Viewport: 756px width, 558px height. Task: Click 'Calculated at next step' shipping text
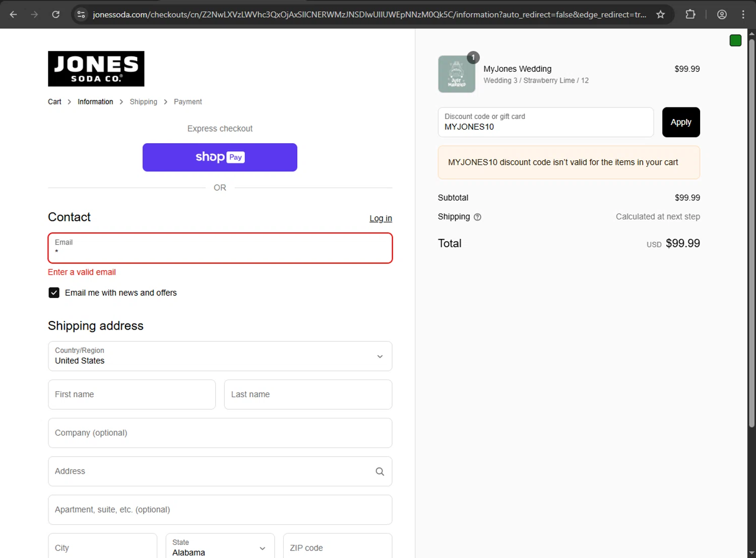pos(658,217)
